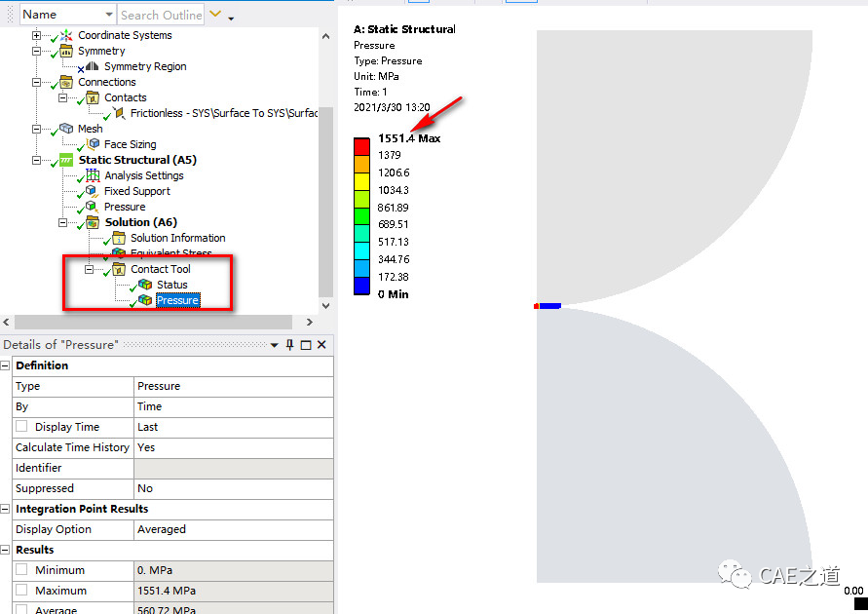Click the Solution Information icon
This screenshot has width=868, height=614.
119,238
